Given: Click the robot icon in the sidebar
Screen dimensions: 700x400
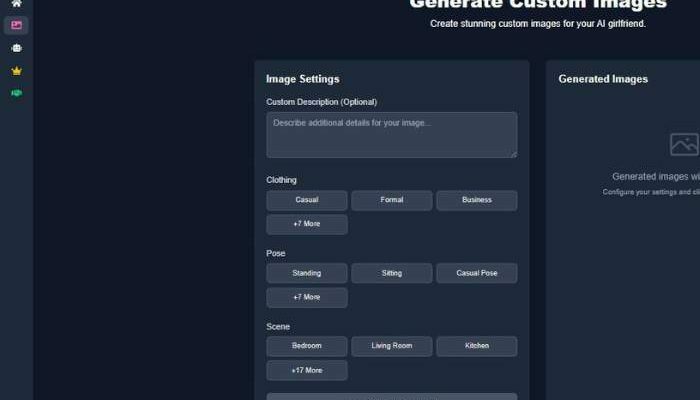Looking at the screenshot, I should pyautogui.click(x=16, y=48).
